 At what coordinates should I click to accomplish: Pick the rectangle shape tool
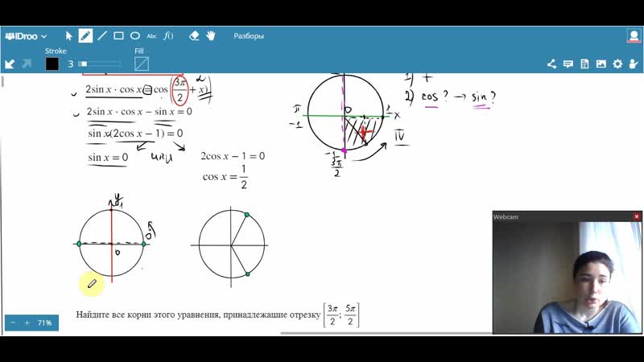(x=118, y=35)
